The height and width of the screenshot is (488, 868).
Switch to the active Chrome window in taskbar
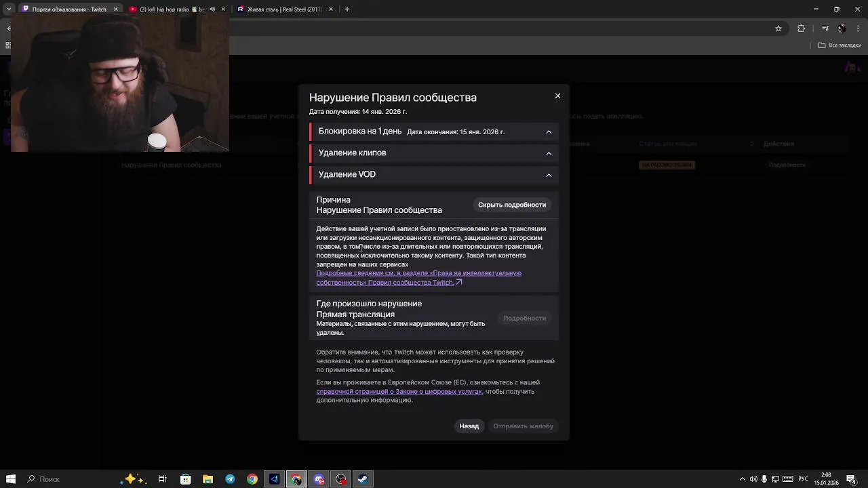click(296, 479)
